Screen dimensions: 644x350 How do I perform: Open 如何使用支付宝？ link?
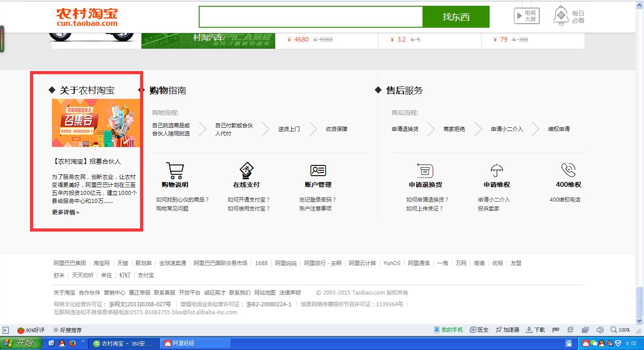(x=249, y=209)
